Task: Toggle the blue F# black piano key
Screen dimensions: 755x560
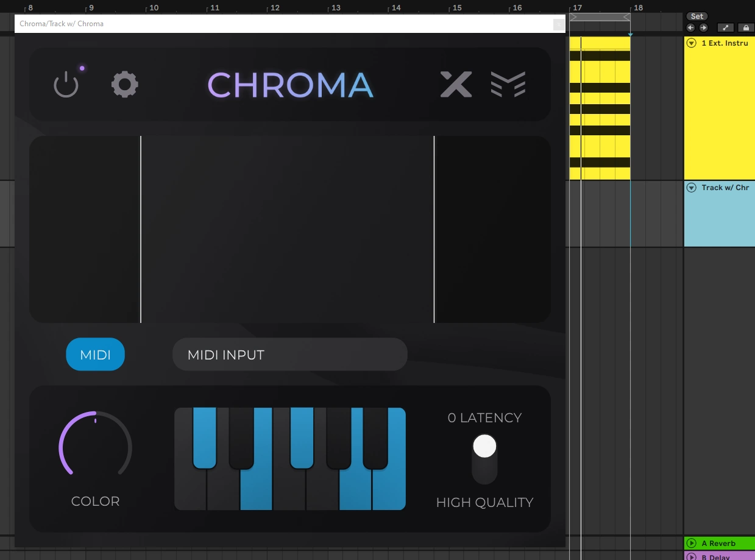Action: 302,438
